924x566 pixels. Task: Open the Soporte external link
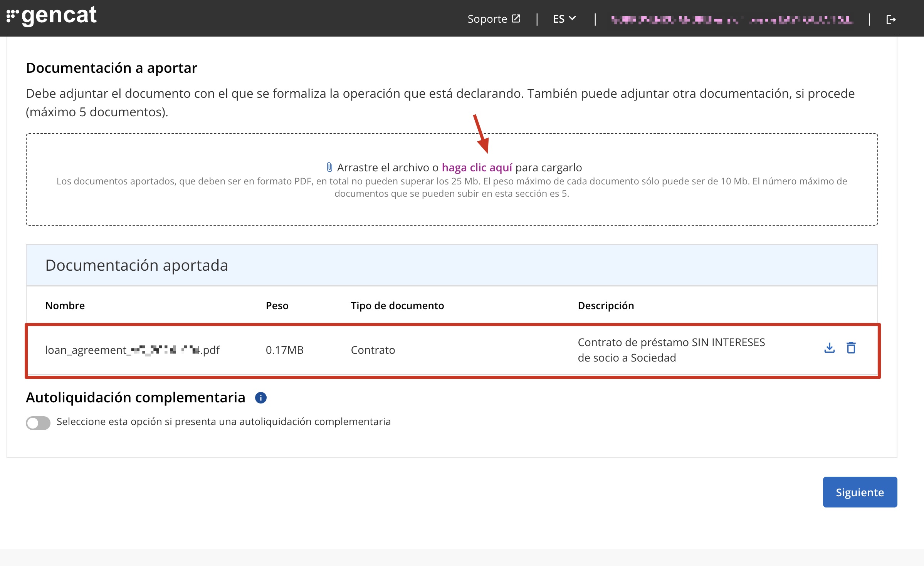tap(487, 19)
